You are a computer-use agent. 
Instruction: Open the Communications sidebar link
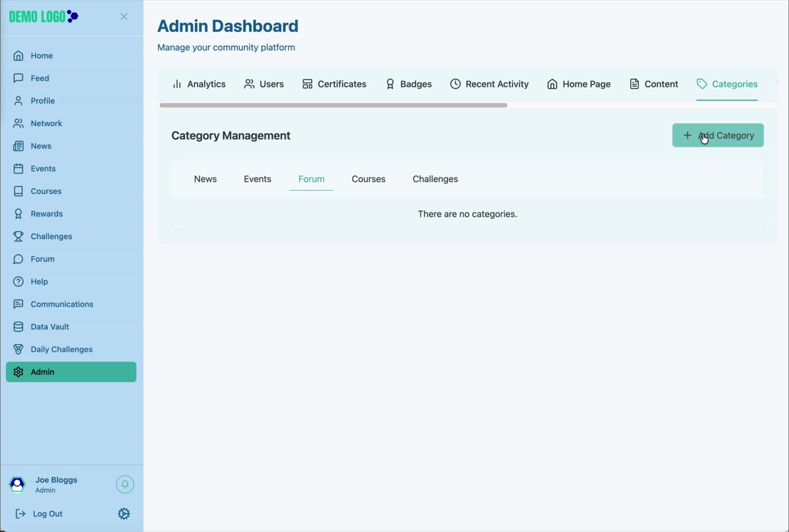(x=71, y=304)
